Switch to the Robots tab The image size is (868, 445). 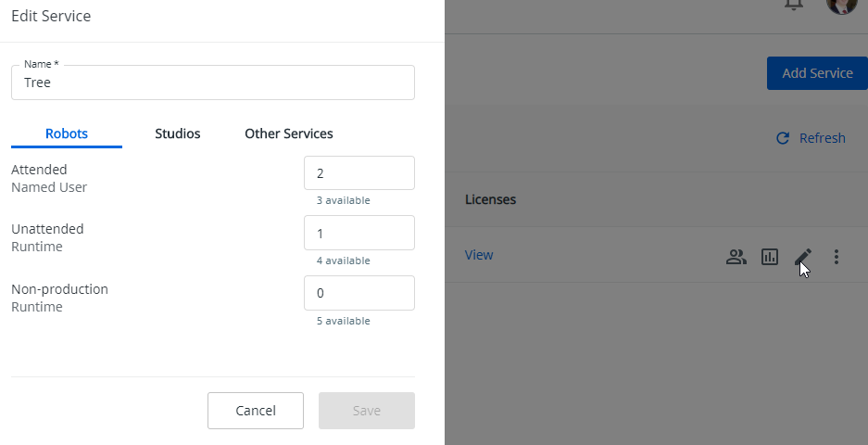tap(67, 133)
